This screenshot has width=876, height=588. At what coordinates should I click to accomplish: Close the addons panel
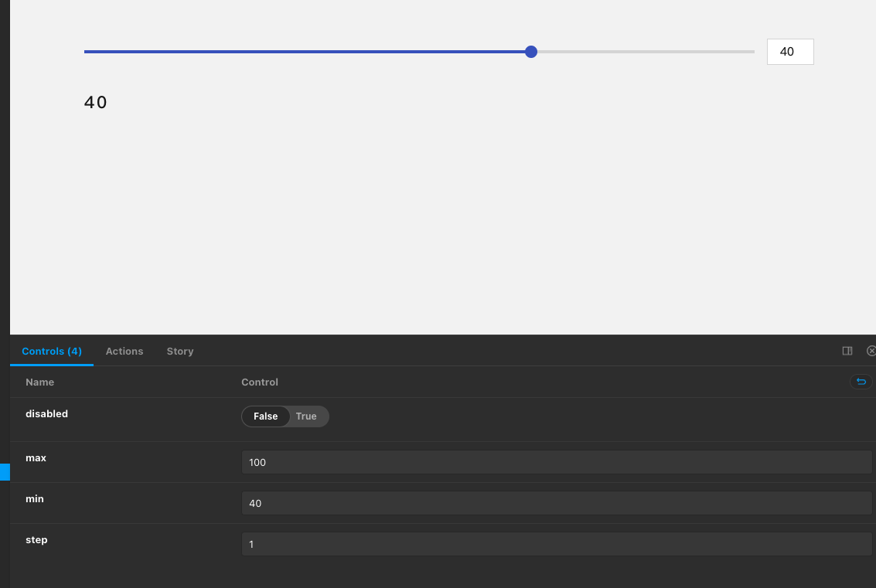point(872,351)
